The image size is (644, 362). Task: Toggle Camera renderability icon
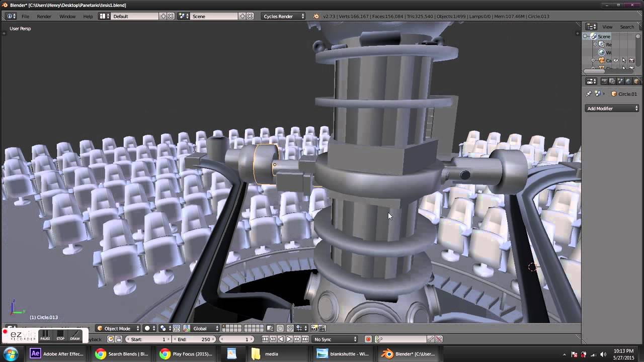(x=632, y=60)
